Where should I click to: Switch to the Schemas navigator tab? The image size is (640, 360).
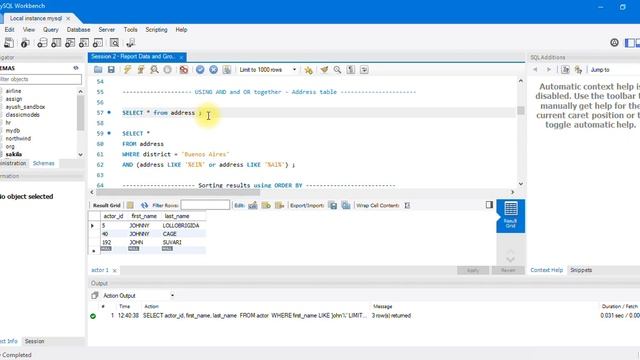[44, 163]
